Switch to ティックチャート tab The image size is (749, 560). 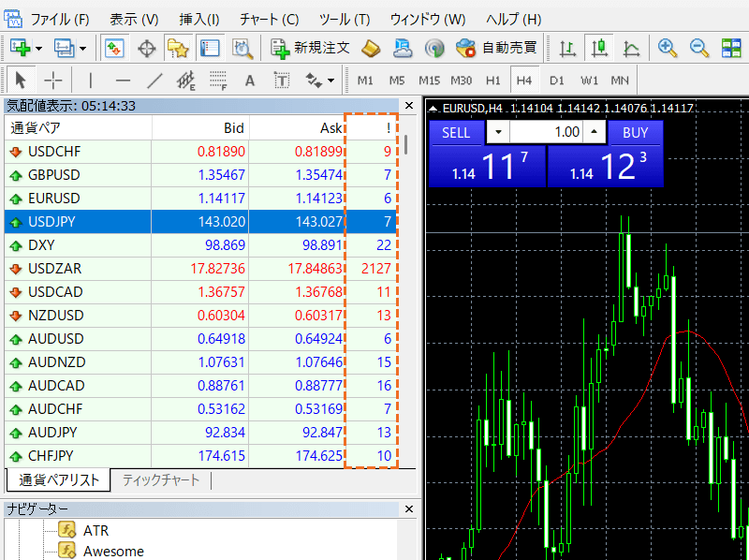(x=160, y=479)
